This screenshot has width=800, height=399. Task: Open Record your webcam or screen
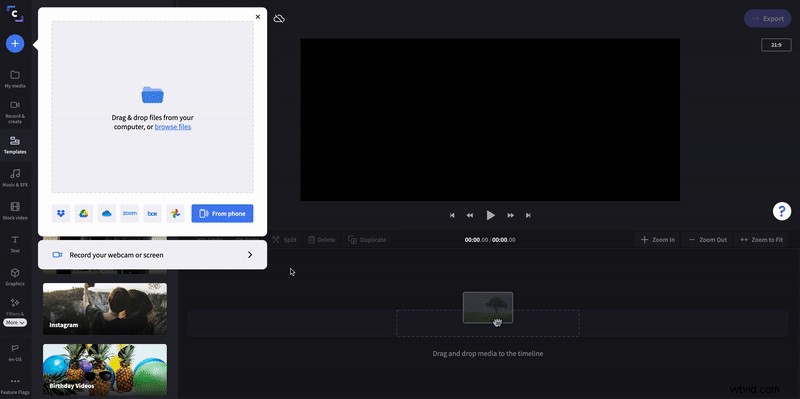click(x=153, y=255)
